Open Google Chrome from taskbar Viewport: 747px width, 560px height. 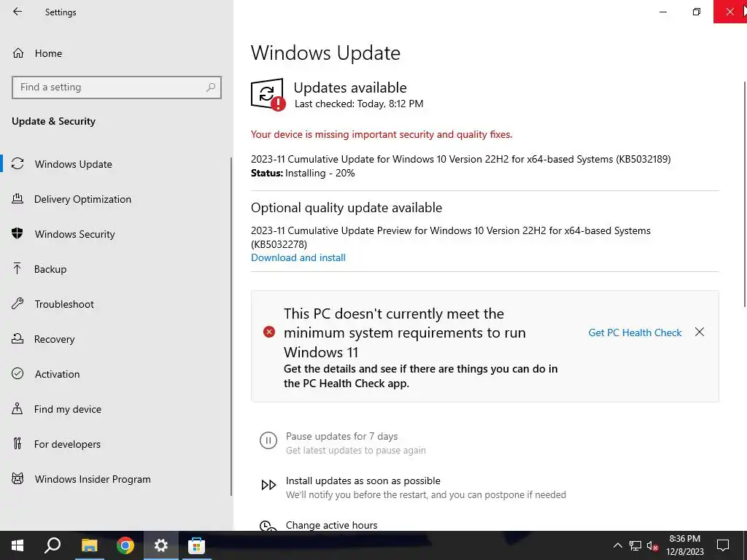pos(125,545)
